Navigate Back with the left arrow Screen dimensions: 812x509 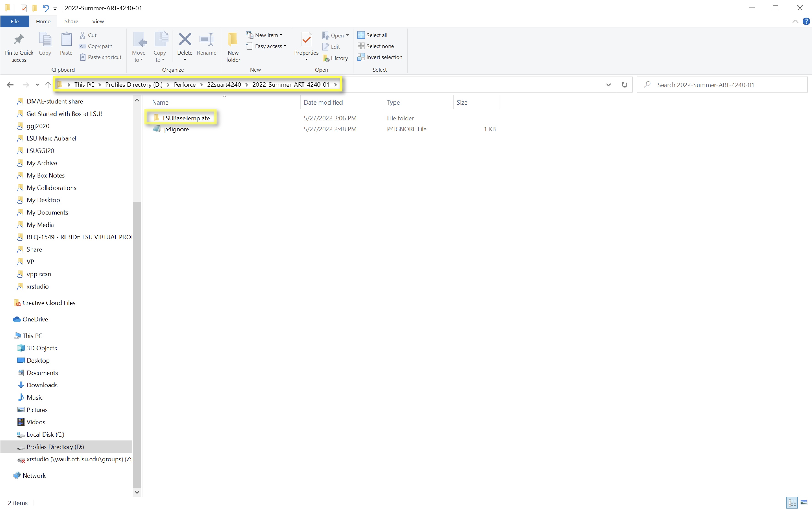pos(10,85)
